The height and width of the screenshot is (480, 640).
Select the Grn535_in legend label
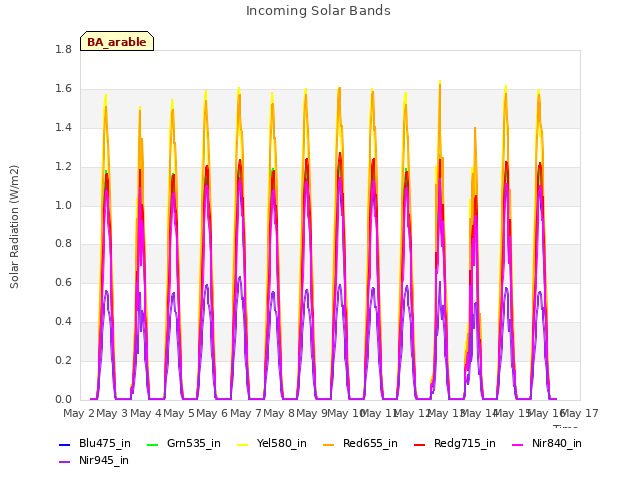tap(194, 444)
